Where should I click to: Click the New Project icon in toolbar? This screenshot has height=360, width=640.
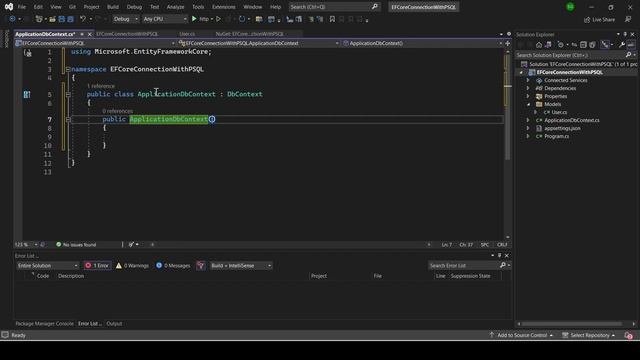pyautogui.click(x=39, y=19)
